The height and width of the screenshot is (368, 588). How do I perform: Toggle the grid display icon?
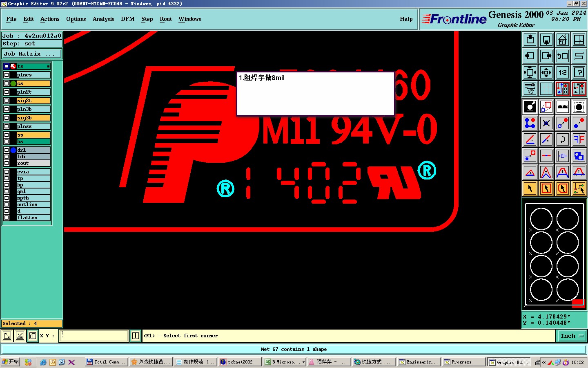click(546, 89)
